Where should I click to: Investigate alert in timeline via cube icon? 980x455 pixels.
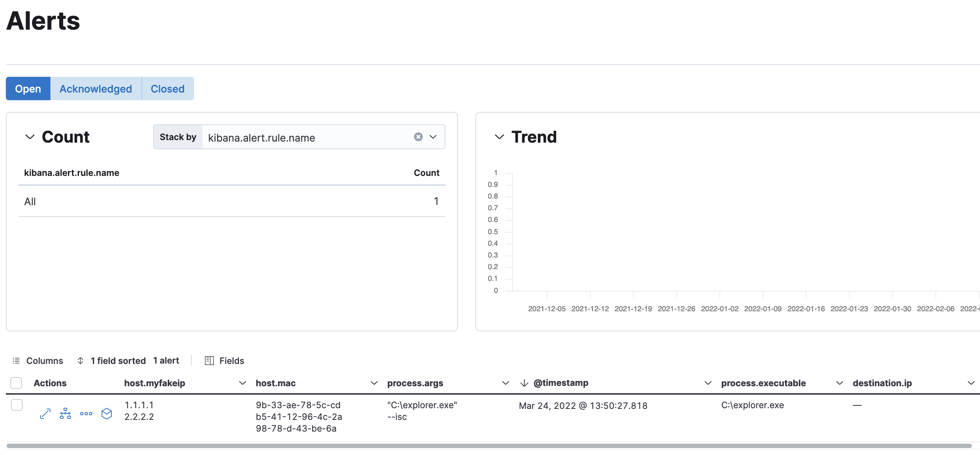[107, 414]
